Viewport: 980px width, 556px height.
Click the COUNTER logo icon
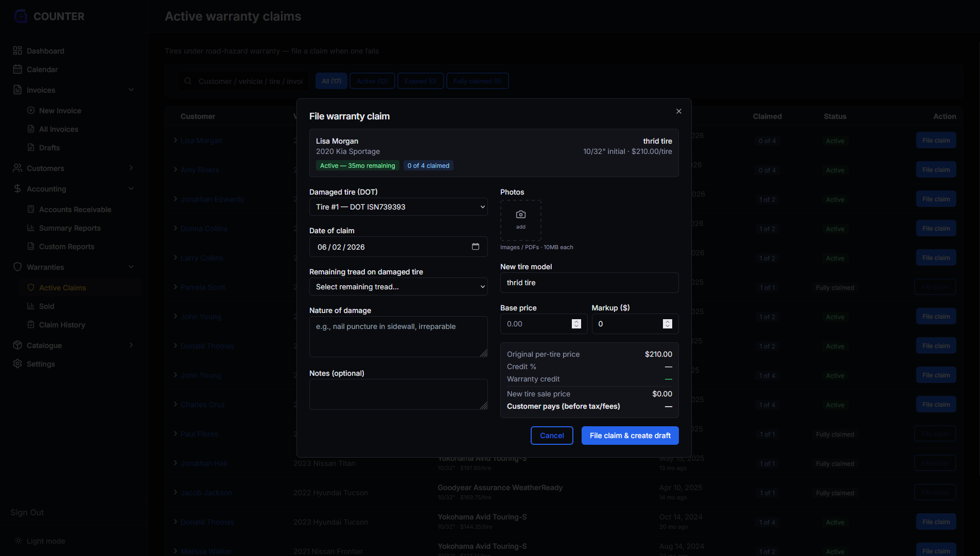[21, 16]
